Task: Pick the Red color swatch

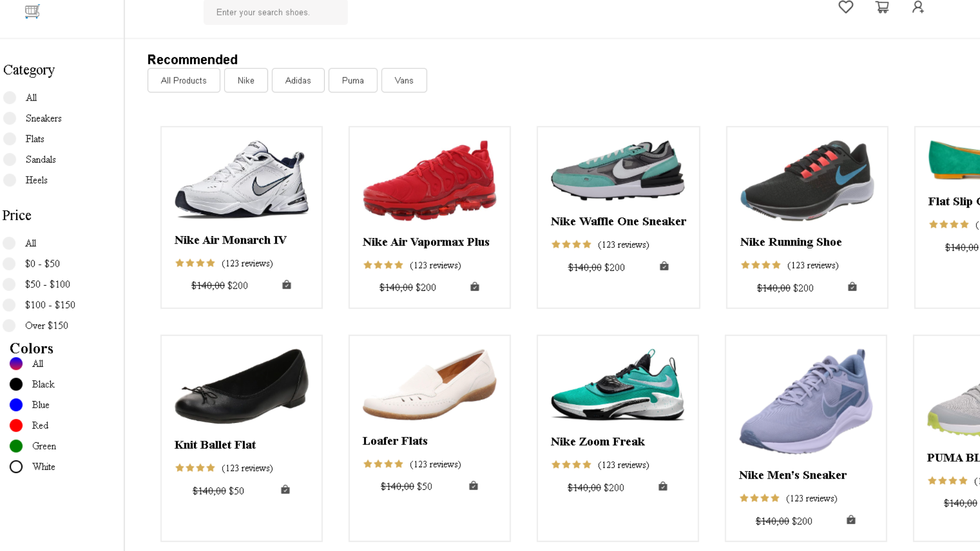Action: (x=16, y=425)
